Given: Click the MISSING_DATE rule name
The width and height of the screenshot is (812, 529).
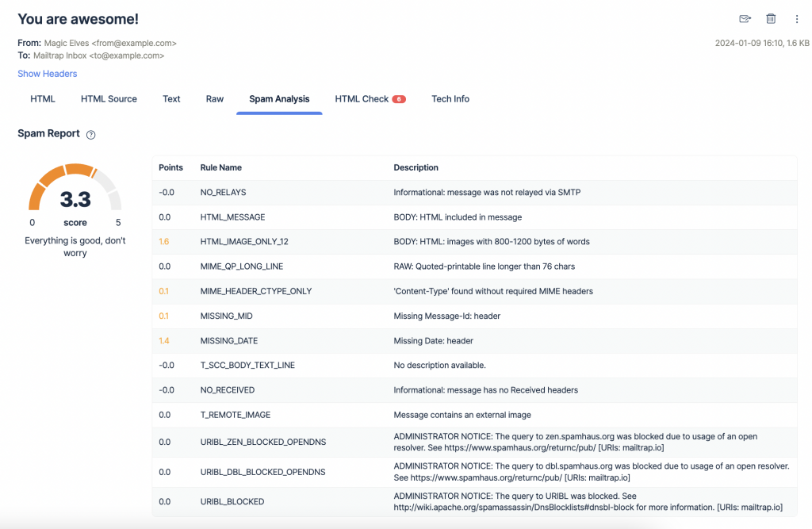Looking at the screenshot, I should click(229, 341).
